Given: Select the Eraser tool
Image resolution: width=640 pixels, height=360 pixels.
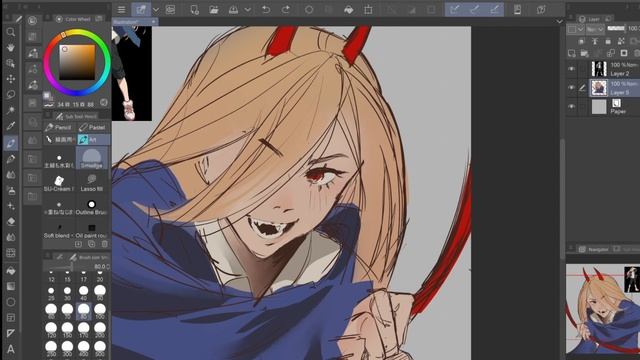Looking at the screenshot, I should click(x=11, y=222).
